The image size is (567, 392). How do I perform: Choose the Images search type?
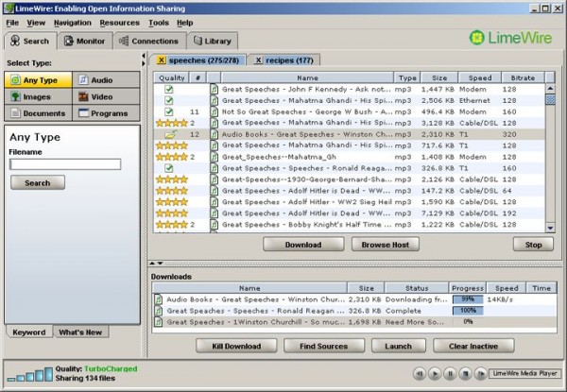tap(38, 96)
